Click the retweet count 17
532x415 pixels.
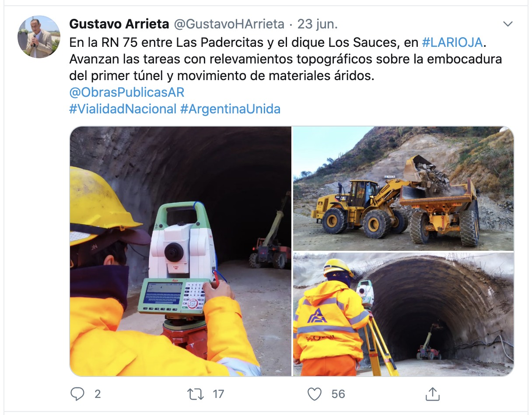[x=218, y=394]
